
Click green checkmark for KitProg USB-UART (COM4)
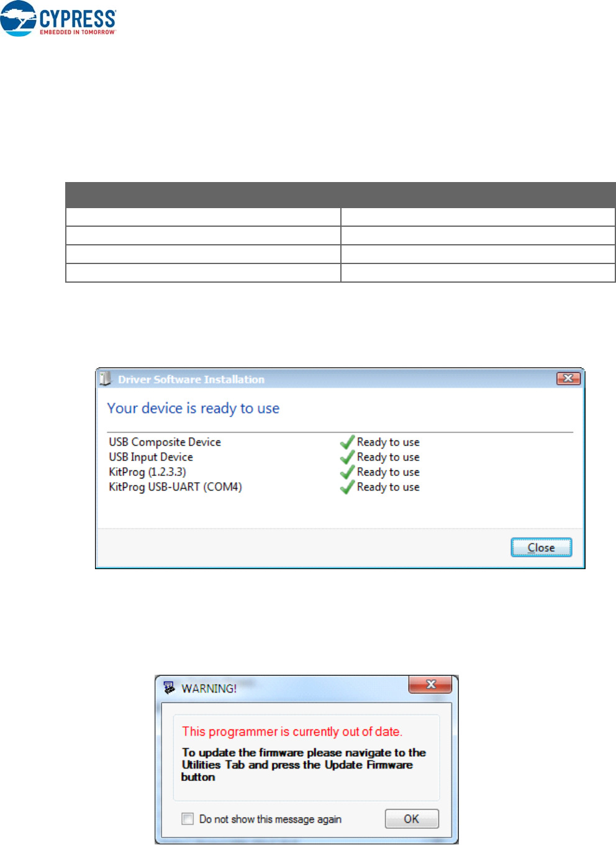pyautogui.click(x=347, y=487)
